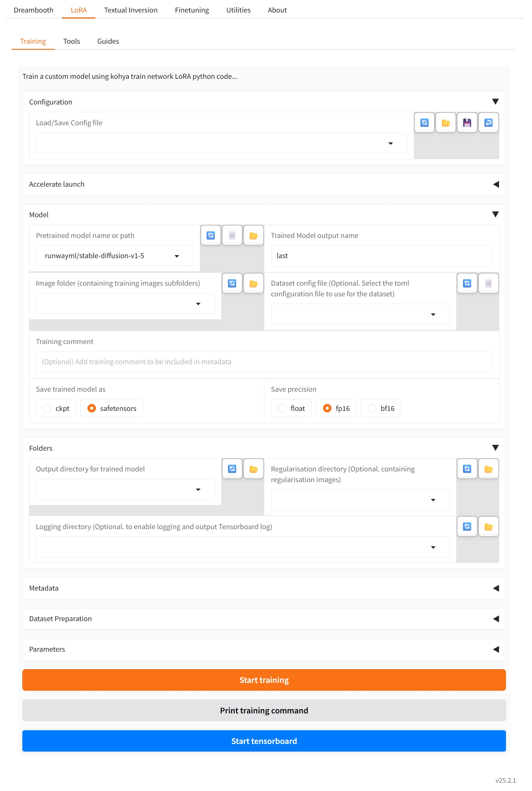Click folder icon for Logging directory

(x=488, y=526)
